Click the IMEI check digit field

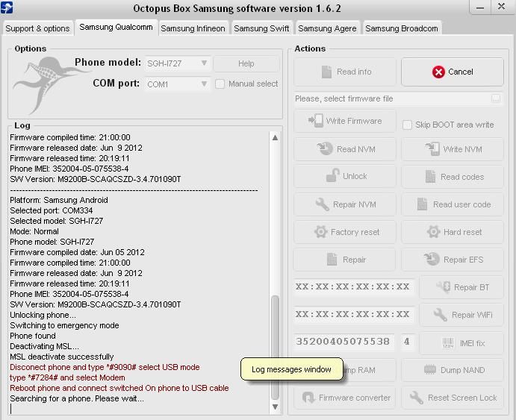point(407,342)
